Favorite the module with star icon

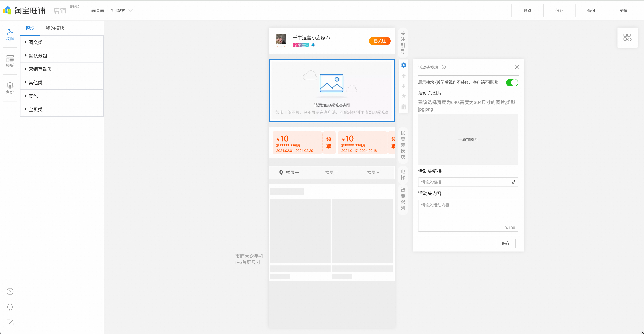(404, 96)
